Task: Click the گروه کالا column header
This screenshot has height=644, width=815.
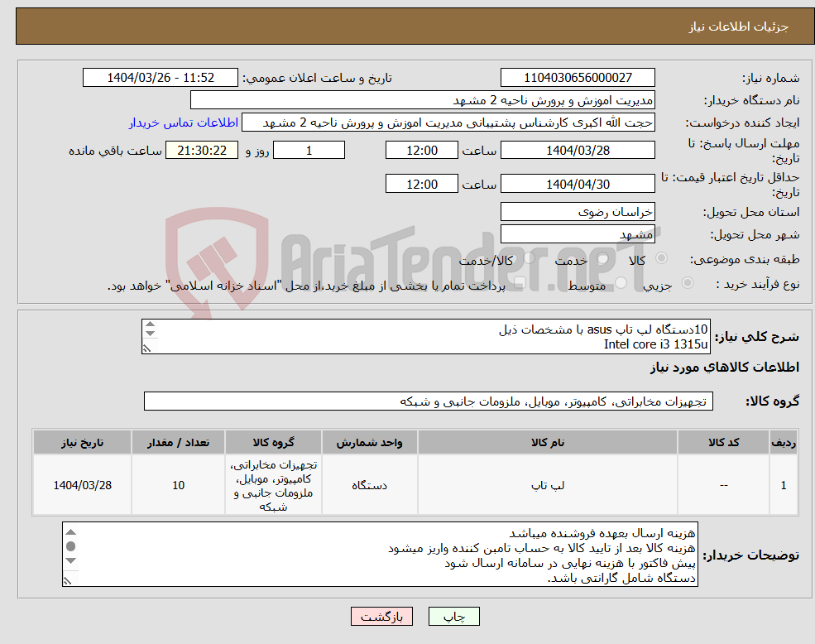Action: coord(273,441)
